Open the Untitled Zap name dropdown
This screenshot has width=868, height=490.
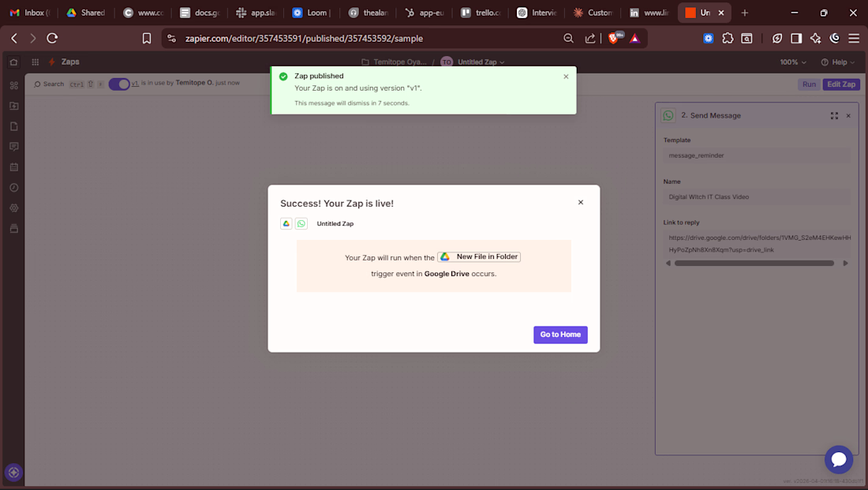[481, 62]
